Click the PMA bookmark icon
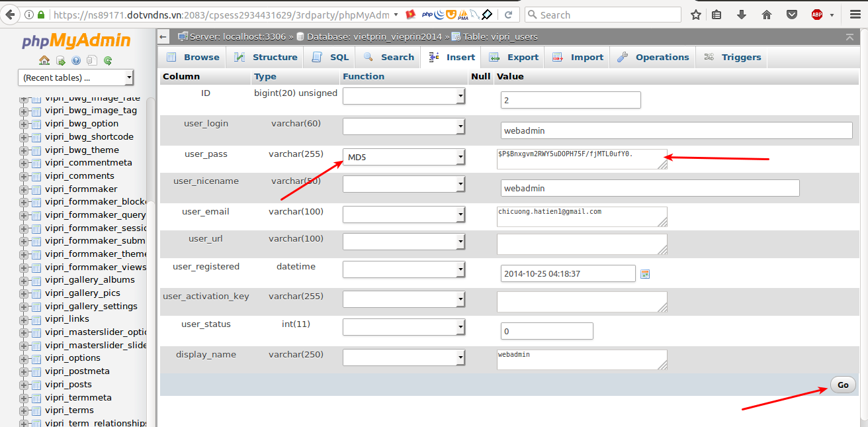 [463, 15]
